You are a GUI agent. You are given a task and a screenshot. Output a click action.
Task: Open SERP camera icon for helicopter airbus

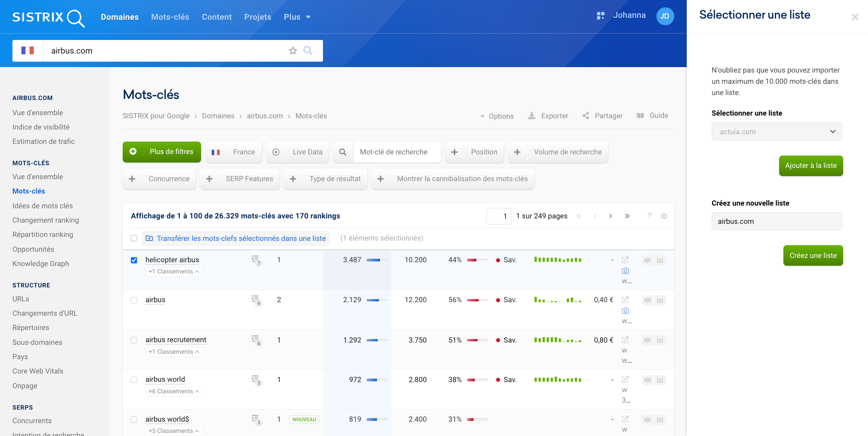(x=625, y=271)
